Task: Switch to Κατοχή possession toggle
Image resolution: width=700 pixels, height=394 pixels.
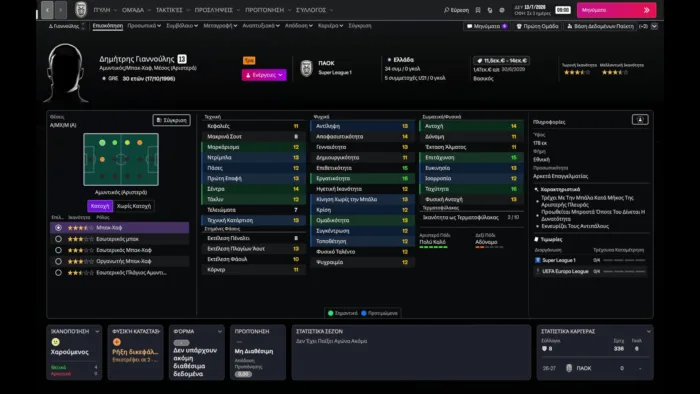Action: pyautogui.click(x=100, y=206)
